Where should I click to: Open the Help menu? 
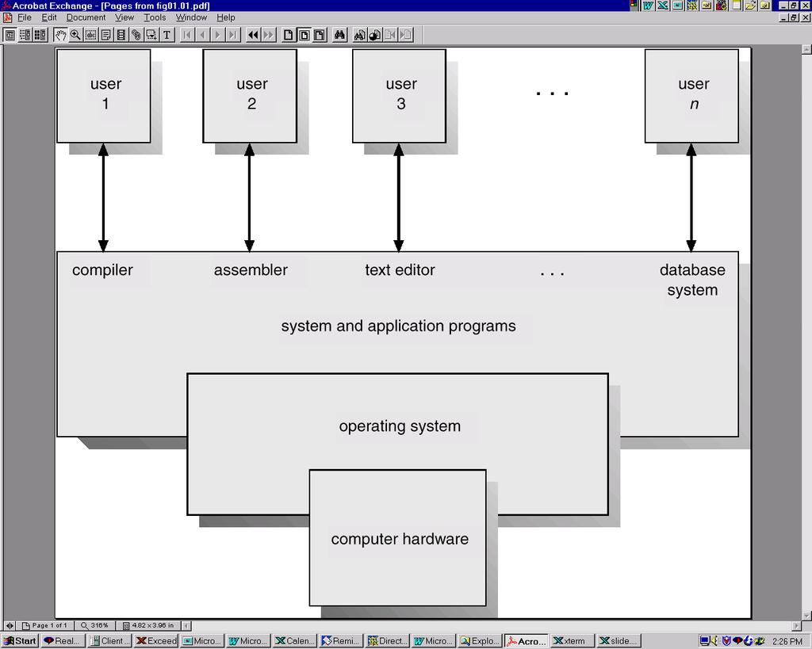pos(226,17)
